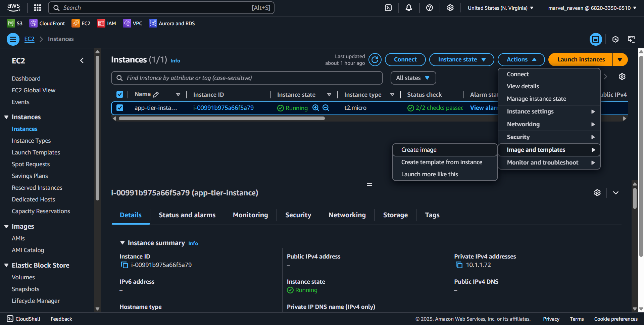Open the IAM shortcut
This screenshot has height=325, width=644.
pos(107,23)
